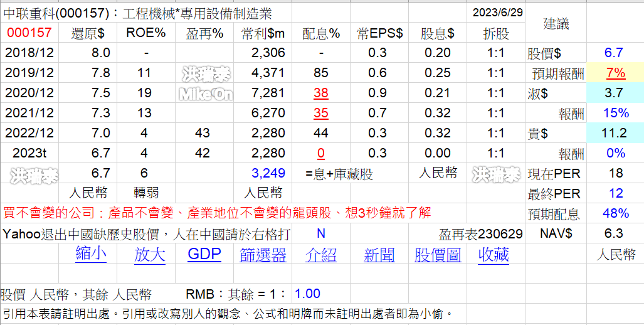Click the 股價$ value 6.7
The height and width of the screenshot is (325, 644).
[x=614, y=53]
